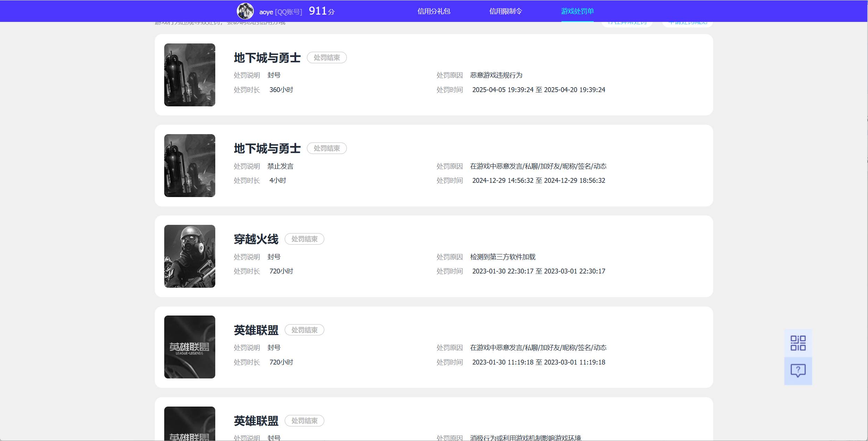Open the first 地下城与勇士 penalty title
The image size is (868, 441).
tap(267, 57)
